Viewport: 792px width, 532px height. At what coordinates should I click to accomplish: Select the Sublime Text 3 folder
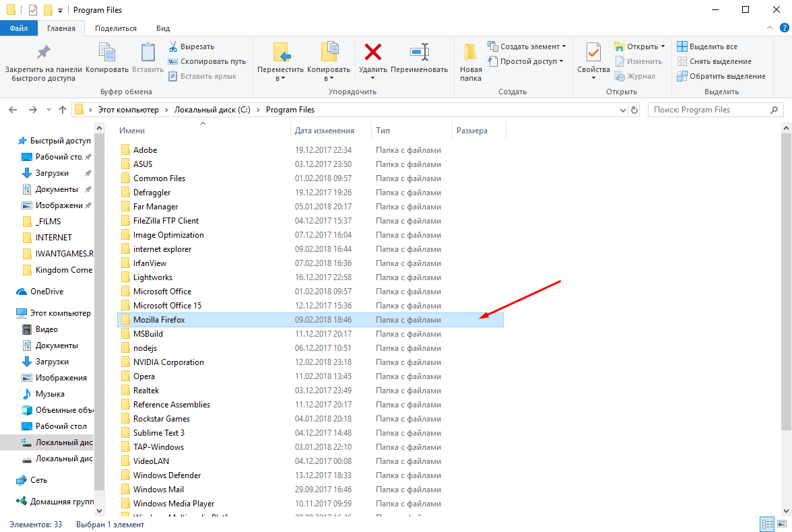pyautogui.click(x=310, y=433)
